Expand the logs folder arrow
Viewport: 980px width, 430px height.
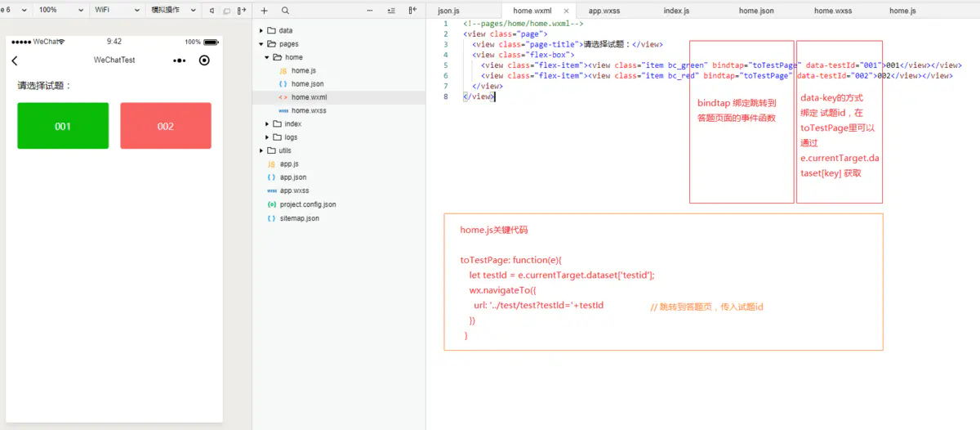267,137
